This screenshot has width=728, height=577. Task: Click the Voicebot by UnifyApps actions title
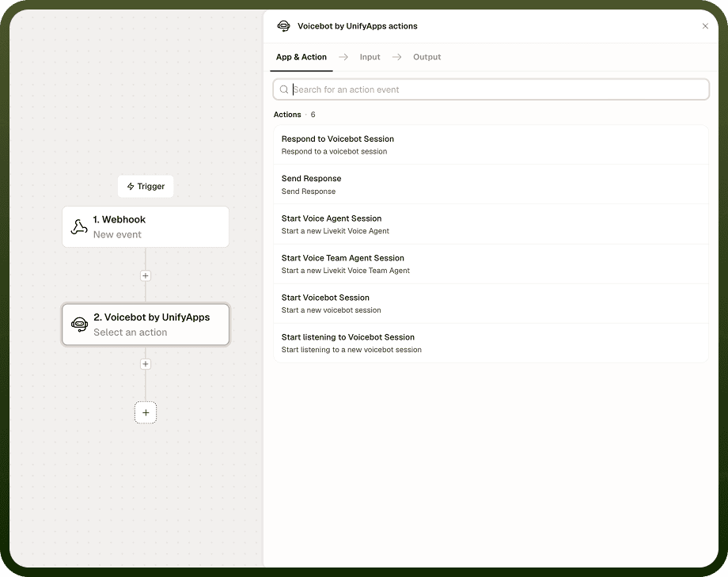[357, 26]
